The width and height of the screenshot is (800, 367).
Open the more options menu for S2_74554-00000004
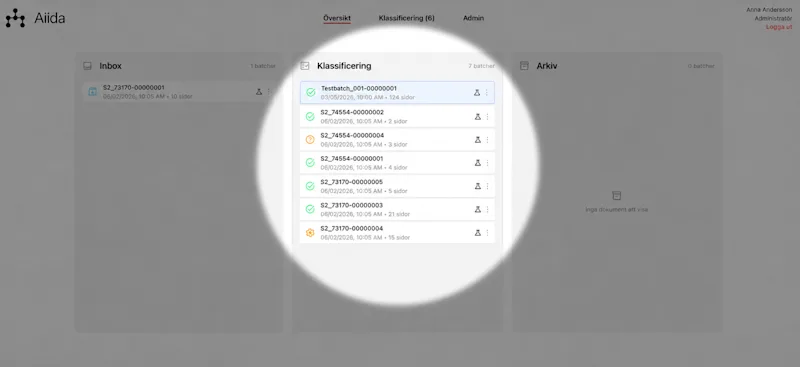click(x=487, y=140)
